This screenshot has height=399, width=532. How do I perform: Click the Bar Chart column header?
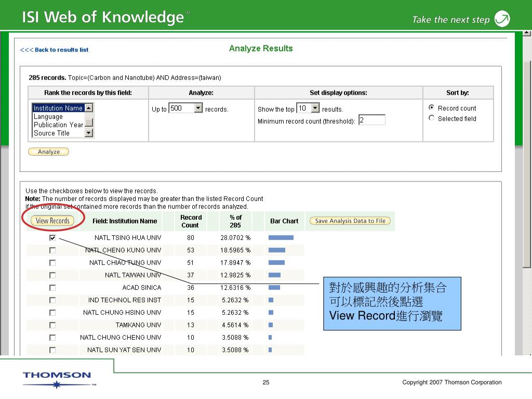click(x=284, y=221)
